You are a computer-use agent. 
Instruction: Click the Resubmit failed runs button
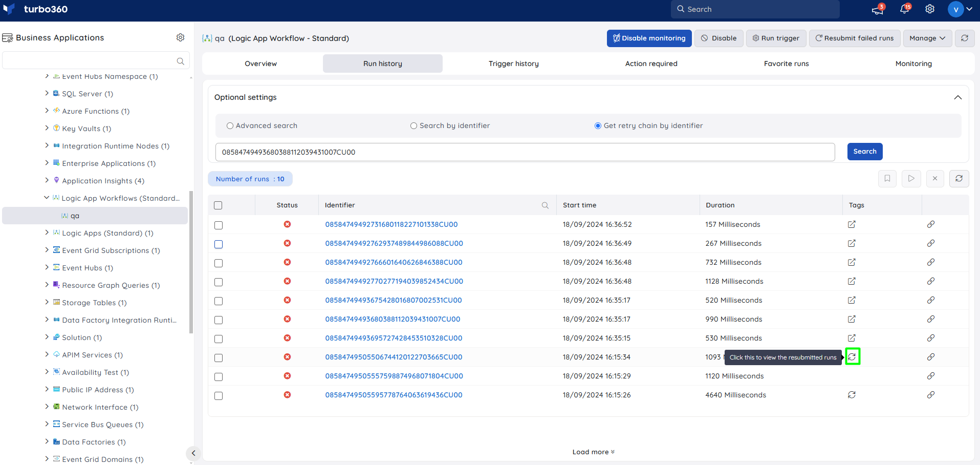[854, 38]
